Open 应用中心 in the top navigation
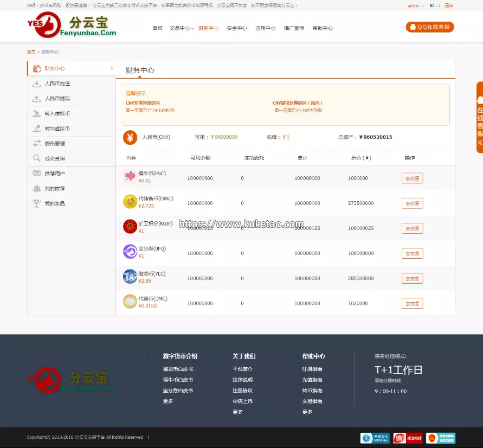 pyautogui.click(x=265, y=28)
